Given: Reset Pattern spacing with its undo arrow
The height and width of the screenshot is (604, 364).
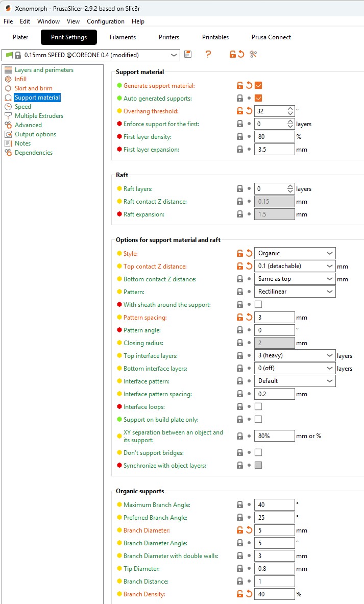Looking at the screenshot, I should pyautogui.click(x=249, y=317).
